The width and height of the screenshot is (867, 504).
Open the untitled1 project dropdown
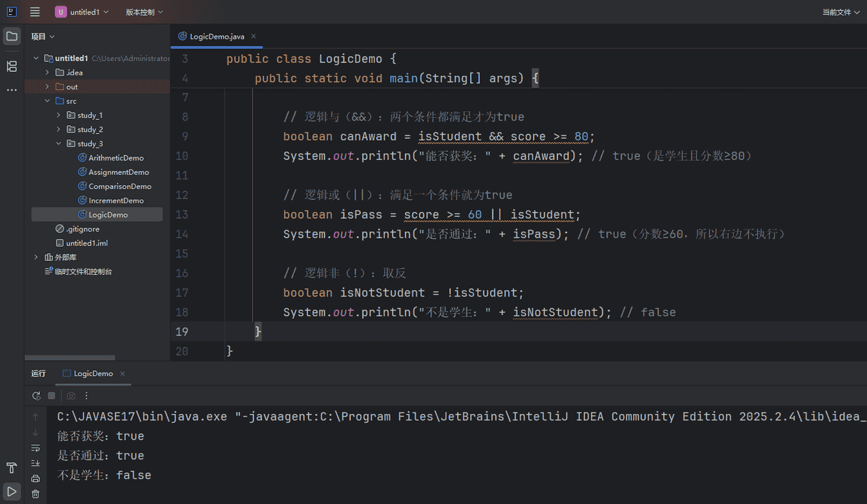[x=82, y=12]
